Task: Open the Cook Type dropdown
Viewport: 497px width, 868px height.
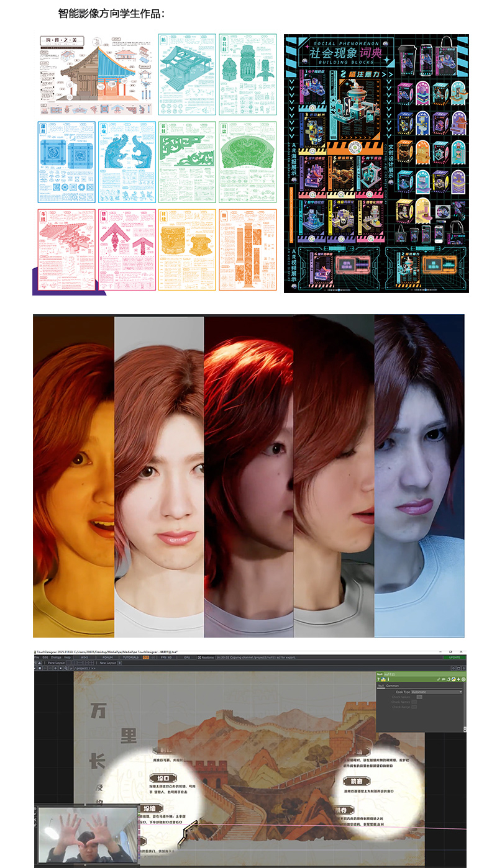Action: pyautogui.click(x=437, y=692)
